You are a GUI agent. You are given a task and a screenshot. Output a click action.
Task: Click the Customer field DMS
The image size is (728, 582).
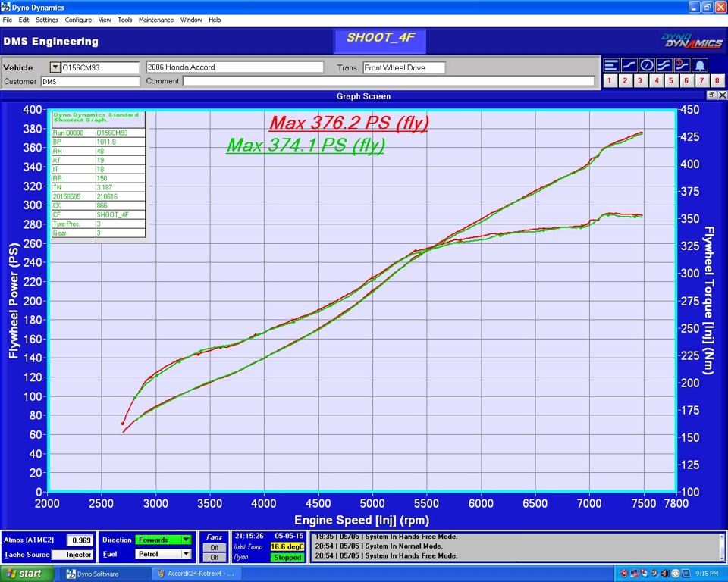pos(90,82)
